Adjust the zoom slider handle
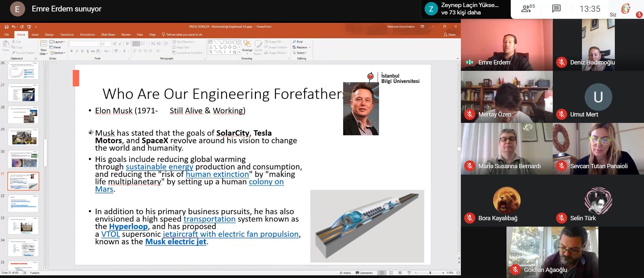This screenshot has width=644, height=278. pyautogui.click(x=430, y=273)
